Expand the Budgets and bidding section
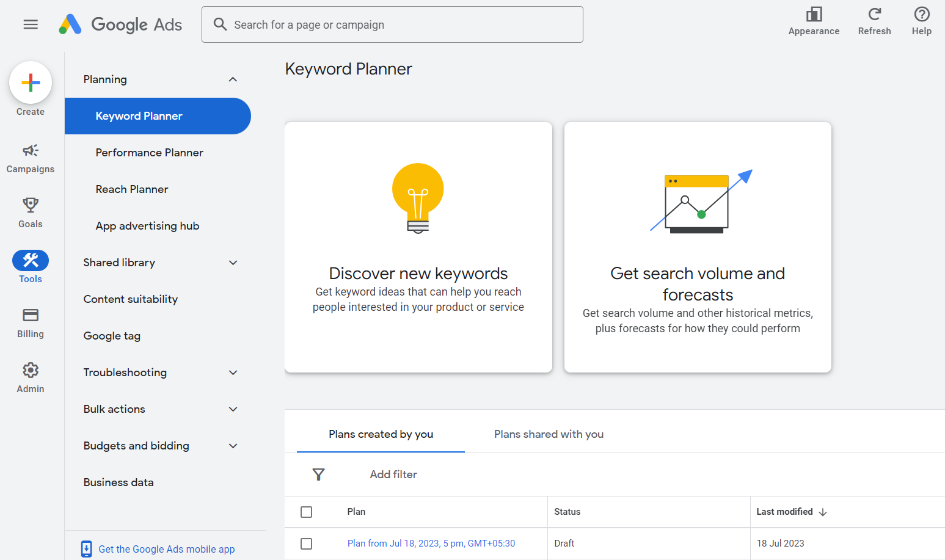 click(233, 446)
